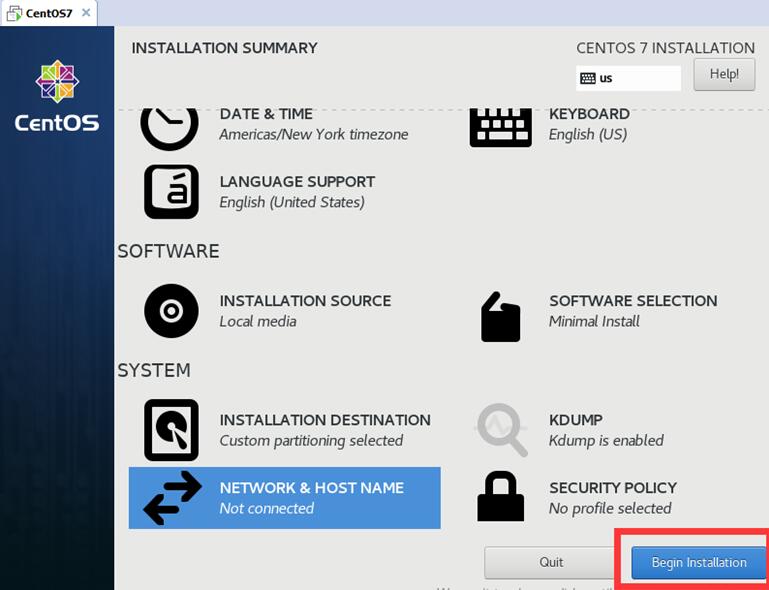769x590 pixels.
Task: Open INSTALLATION DESTINATION label
Action: coord(325,420)
